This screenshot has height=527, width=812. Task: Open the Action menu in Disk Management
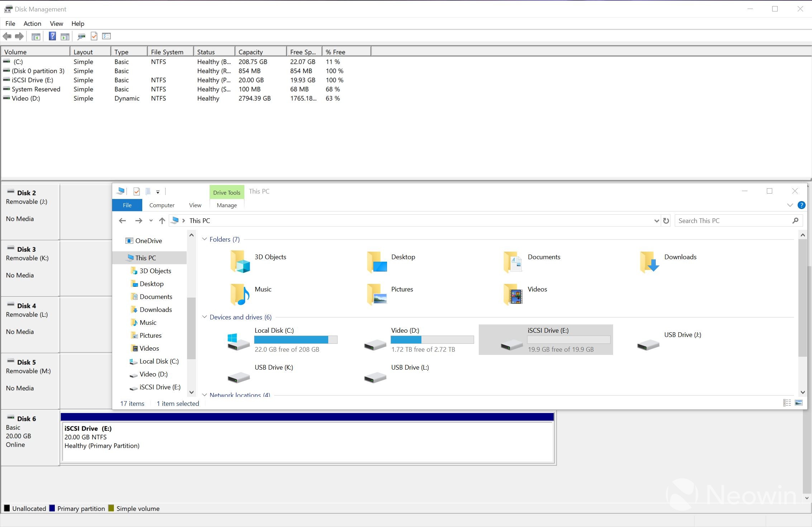pos(32,23)
